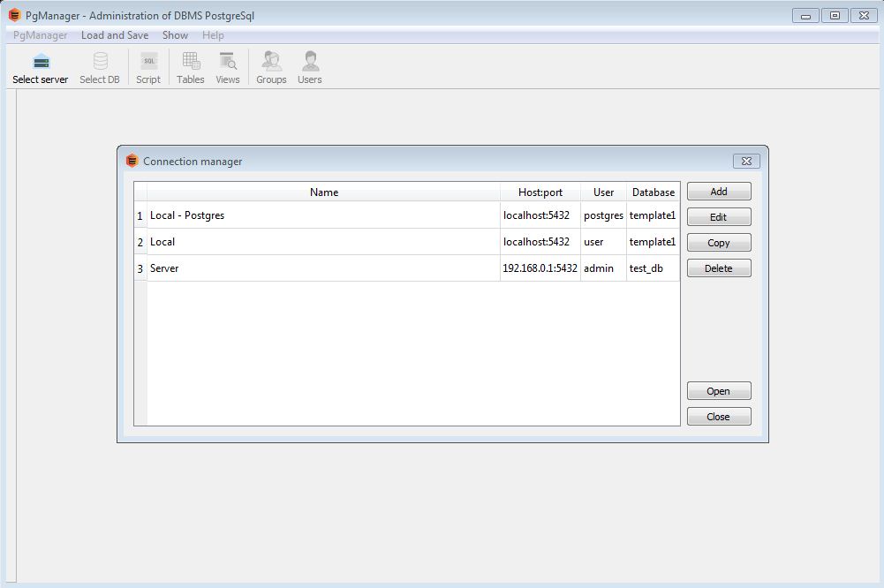Viewport: 884px width, 588px height.
Task: Click the Name column header
Action: pos(323,192)
